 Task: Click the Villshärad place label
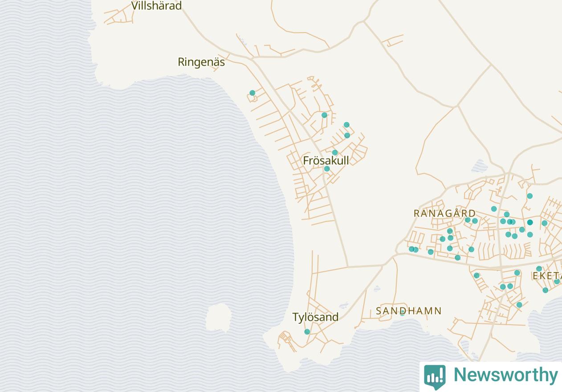click(156, 6)
